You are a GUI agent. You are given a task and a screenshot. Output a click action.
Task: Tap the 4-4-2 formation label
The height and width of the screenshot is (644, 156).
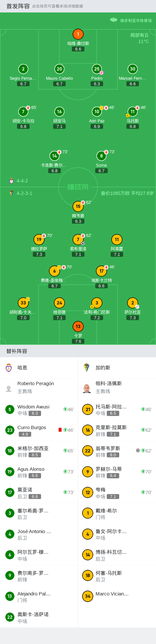click(22, 181)
